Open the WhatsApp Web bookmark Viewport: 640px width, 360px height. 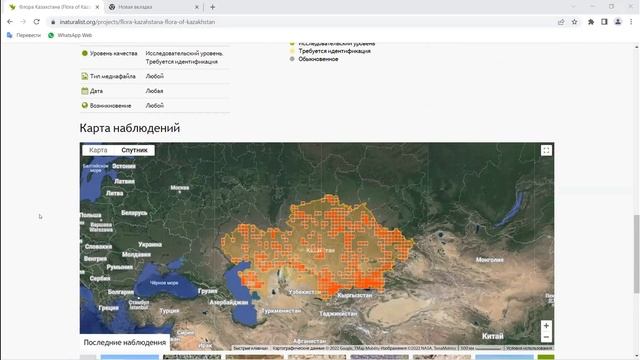[x=70, y=36]
